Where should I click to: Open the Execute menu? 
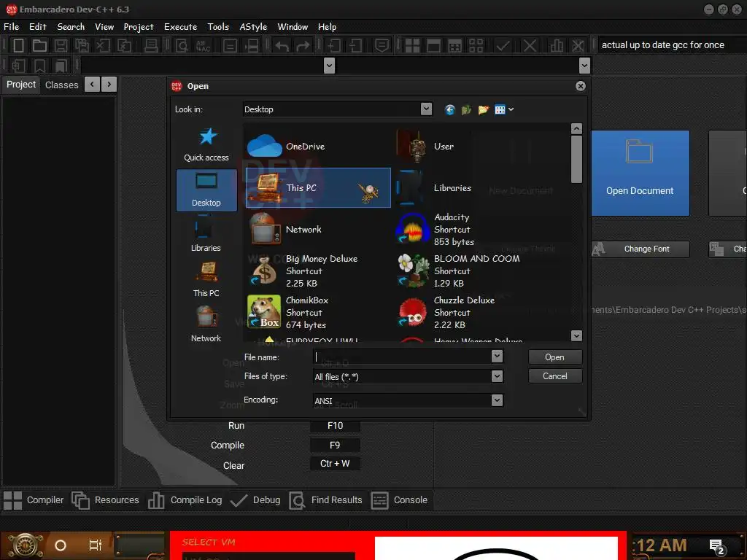coord(181,27)
